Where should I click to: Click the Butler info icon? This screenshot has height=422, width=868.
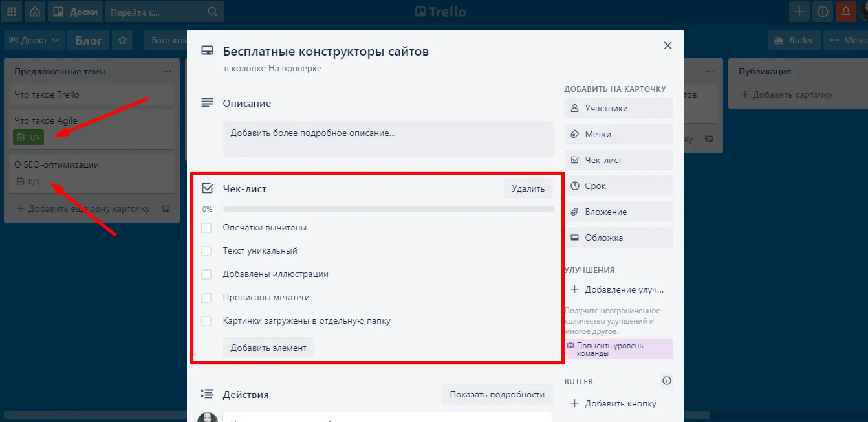(x=666, y=381)
